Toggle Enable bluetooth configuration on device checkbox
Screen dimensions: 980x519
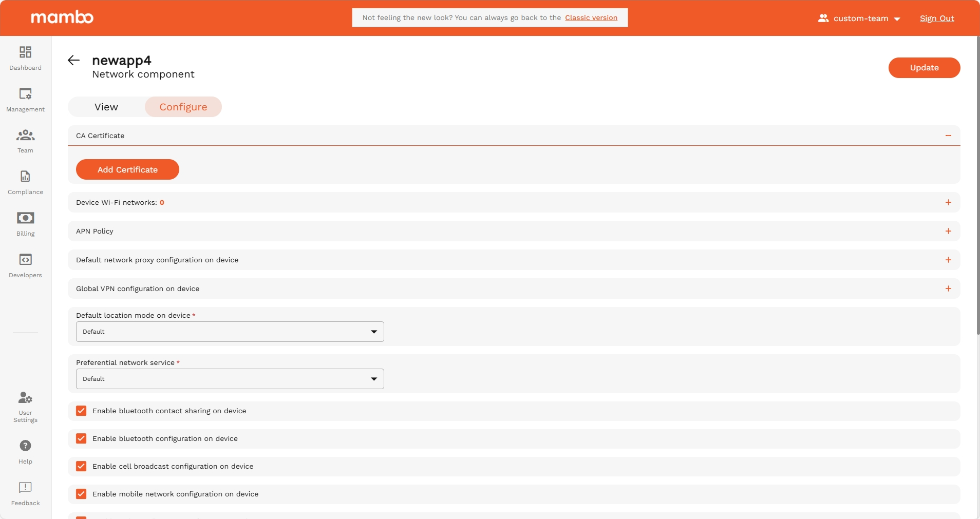point(81,438)
